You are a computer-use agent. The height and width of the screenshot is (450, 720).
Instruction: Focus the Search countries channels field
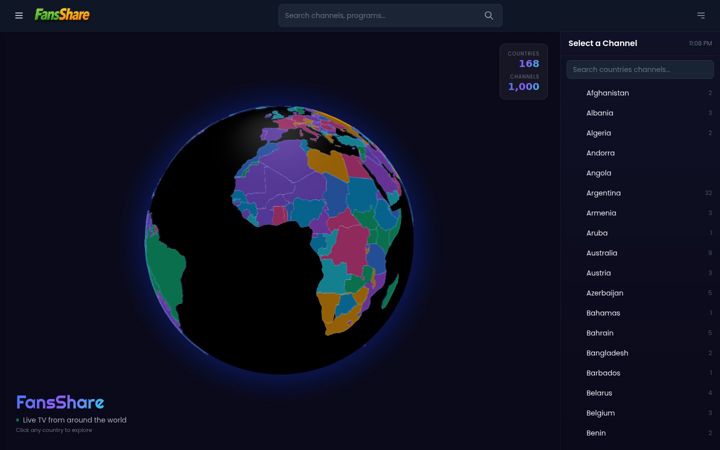640,70
